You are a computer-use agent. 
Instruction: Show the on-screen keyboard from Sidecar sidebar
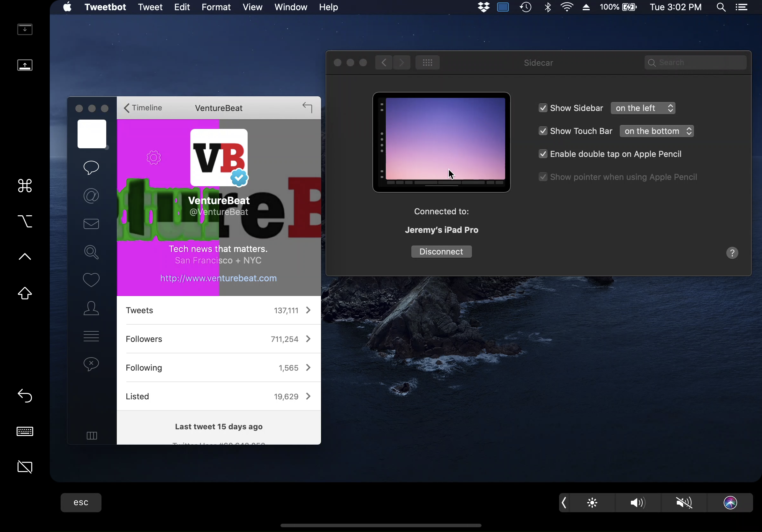point(25,431)
